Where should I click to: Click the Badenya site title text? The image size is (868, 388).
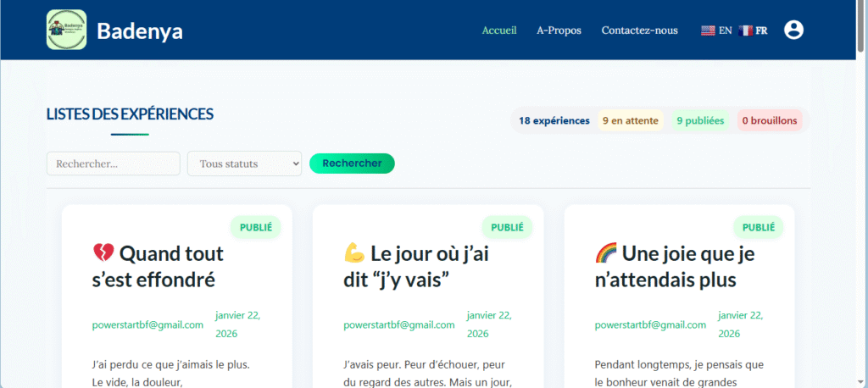tap(140, 31)
